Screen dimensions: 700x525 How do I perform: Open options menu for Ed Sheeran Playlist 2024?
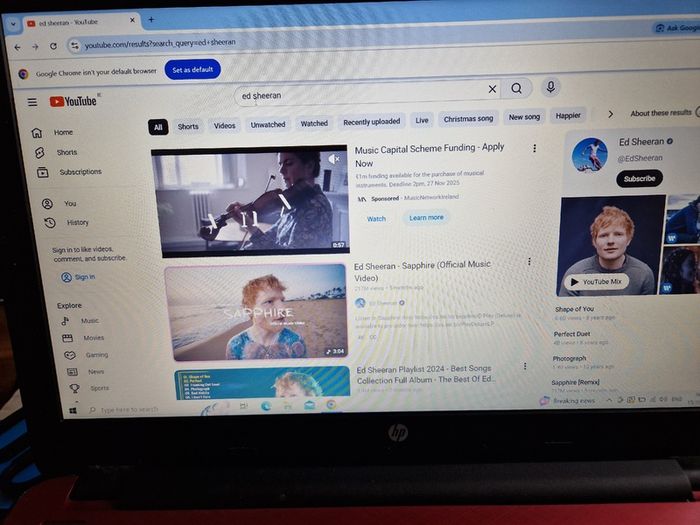click(525, 366)
